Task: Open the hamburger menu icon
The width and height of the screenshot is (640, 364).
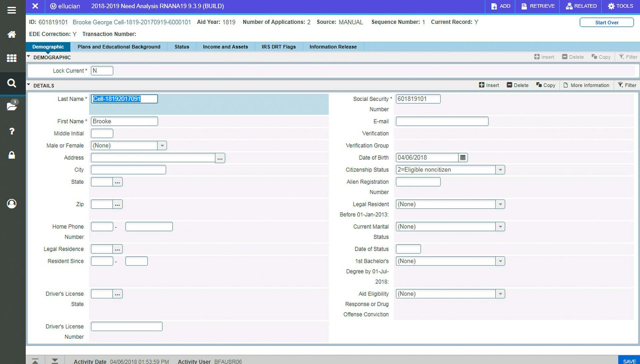Action: 12,10
